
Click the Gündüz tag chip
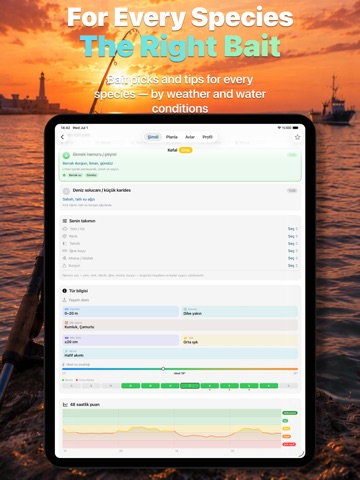click(x=91, y=175)
